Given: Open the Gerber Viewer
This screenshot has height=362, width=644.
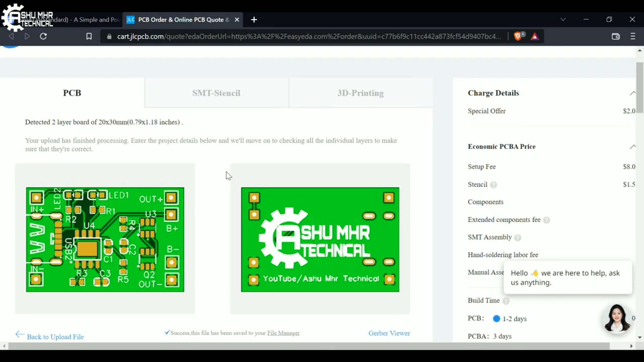Looking at the screenshot, I should [389, 333].
